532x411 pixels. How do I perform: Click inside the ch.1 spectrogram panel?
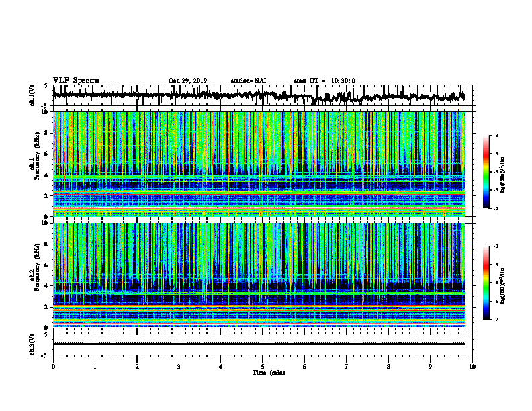click(x=263, y=164)
